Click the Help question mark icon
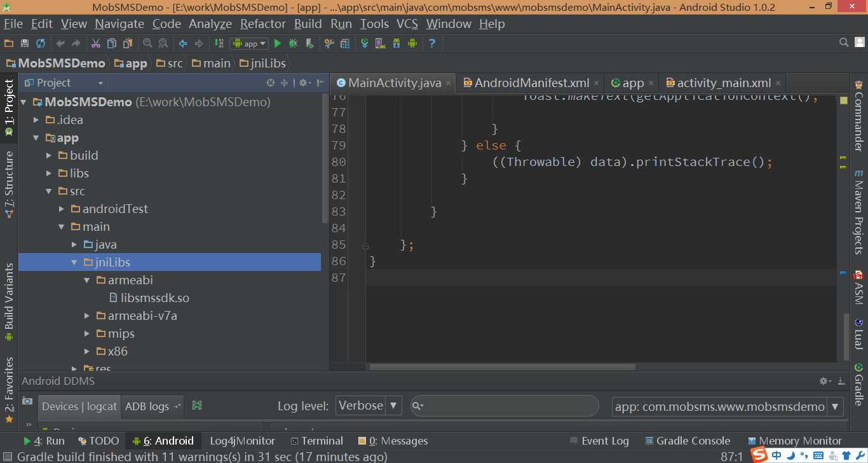The height and width of the screenshot is (463, 868). click(x=432, y=43)
